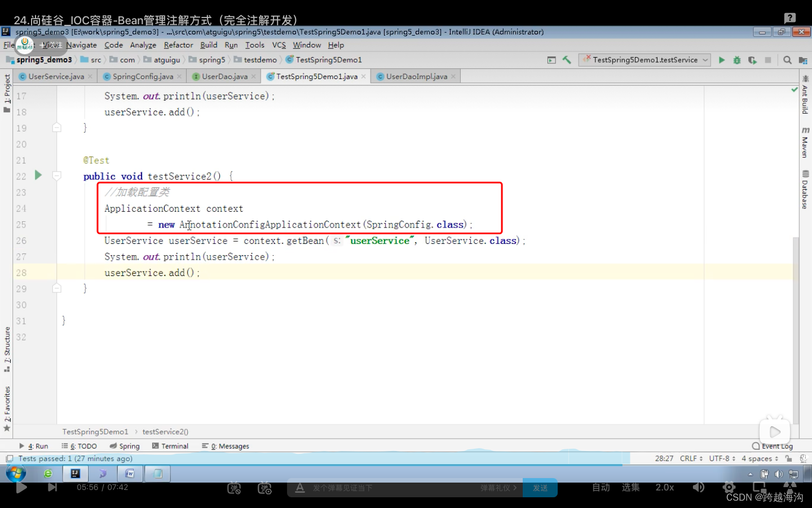
Task: Open the 4: Run tool window
Action: coord(34,446)
